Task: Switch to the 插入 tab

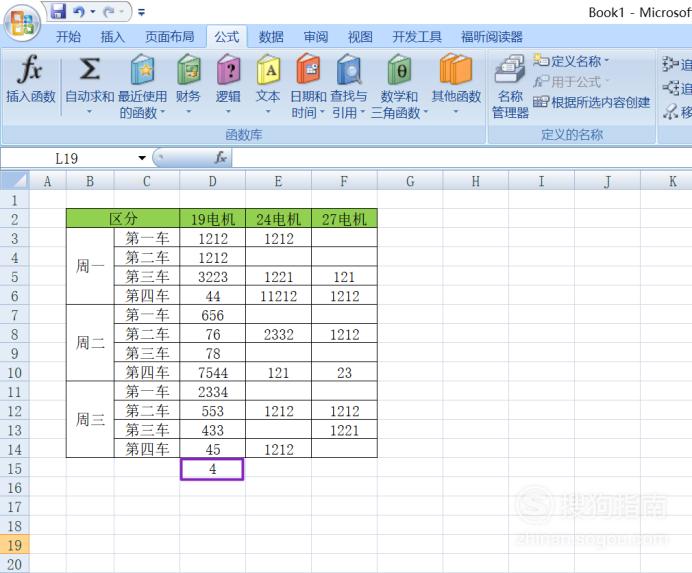Action: pos(113,37)
